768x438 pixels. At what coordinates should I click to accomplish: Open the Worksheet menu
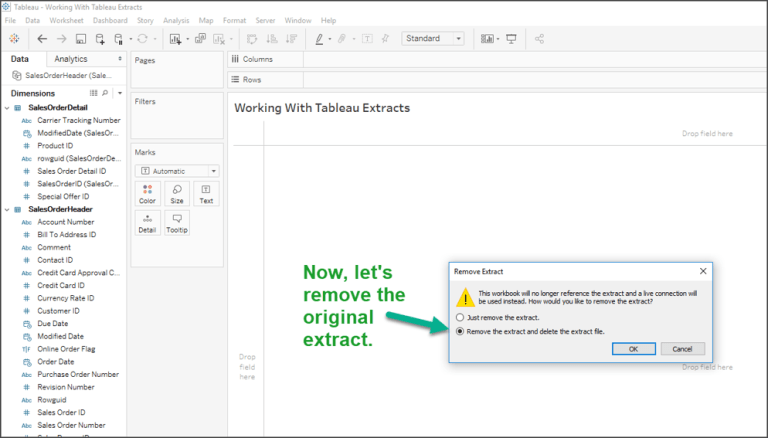tap(67, 20)
